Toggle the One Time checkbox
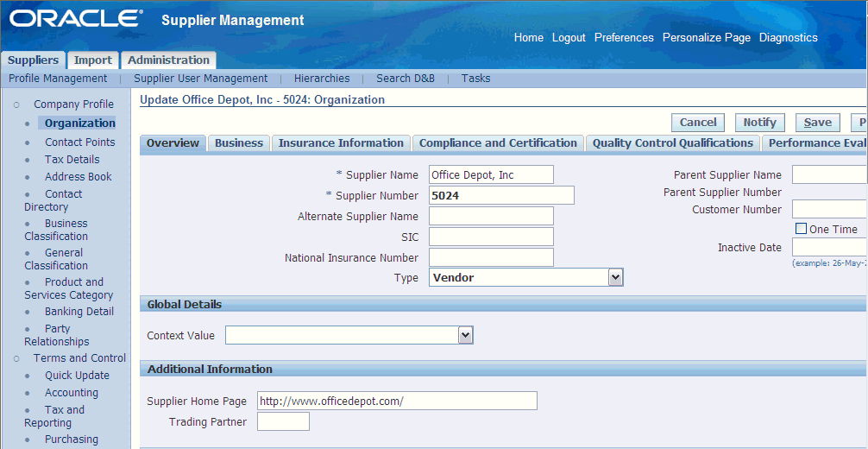 801,228
